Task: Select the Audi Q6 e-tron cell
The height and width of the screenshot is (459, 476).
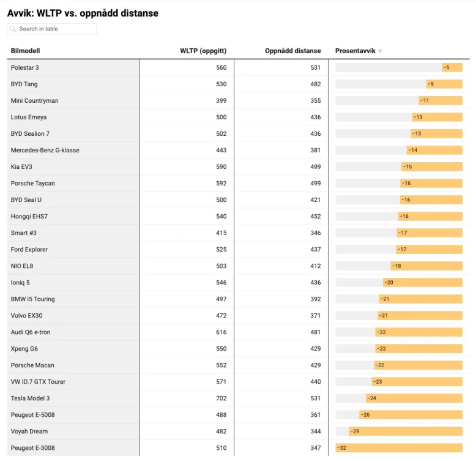Action: point(31,332)
